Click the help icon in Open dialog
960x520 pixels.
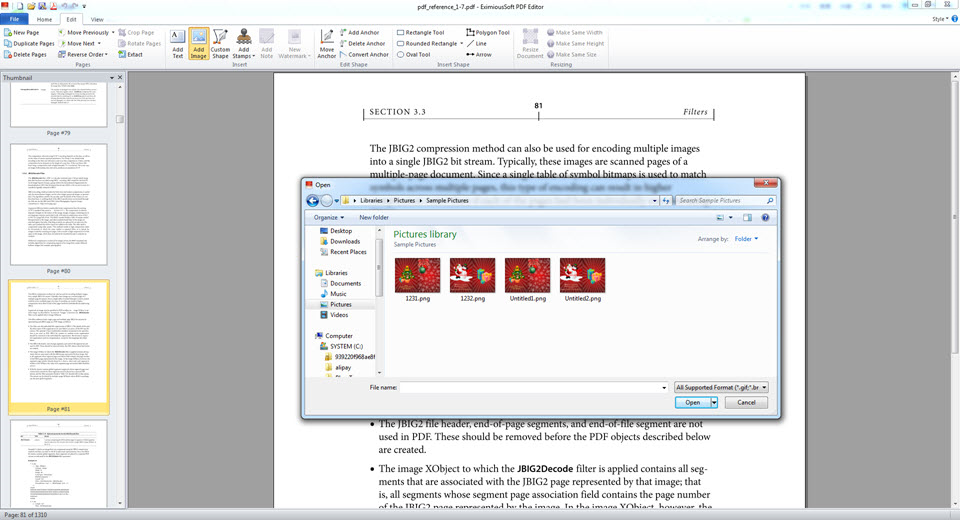point(765,217)
